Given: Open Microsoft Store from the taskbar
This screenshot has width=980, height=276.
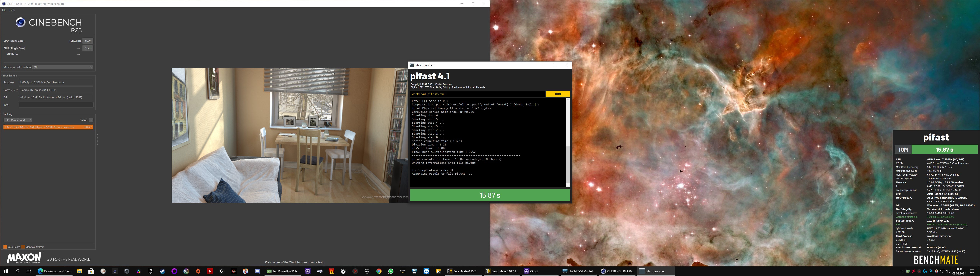Looking at the screenshot, I should [91, 271].
